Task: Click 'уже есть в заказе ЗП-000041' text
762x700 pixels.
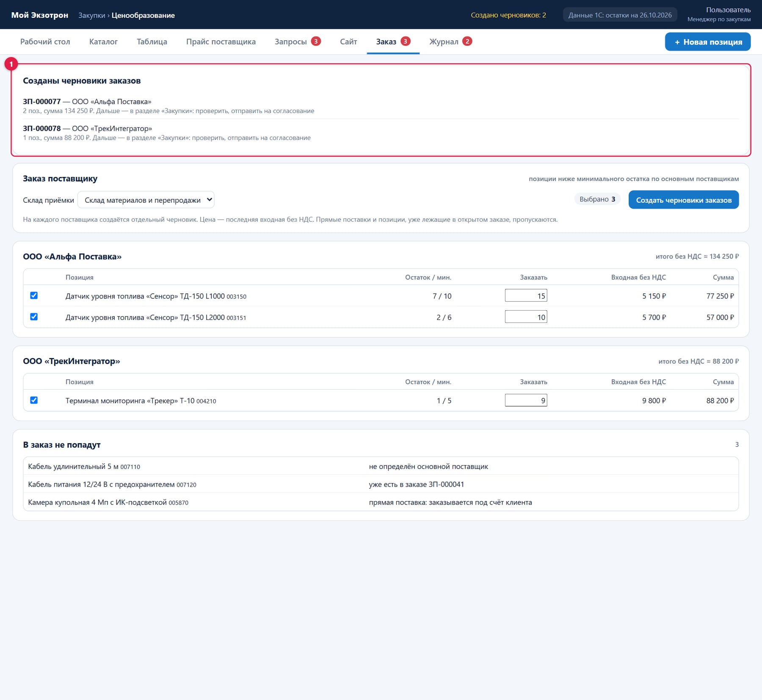Action: click(416, 484)
